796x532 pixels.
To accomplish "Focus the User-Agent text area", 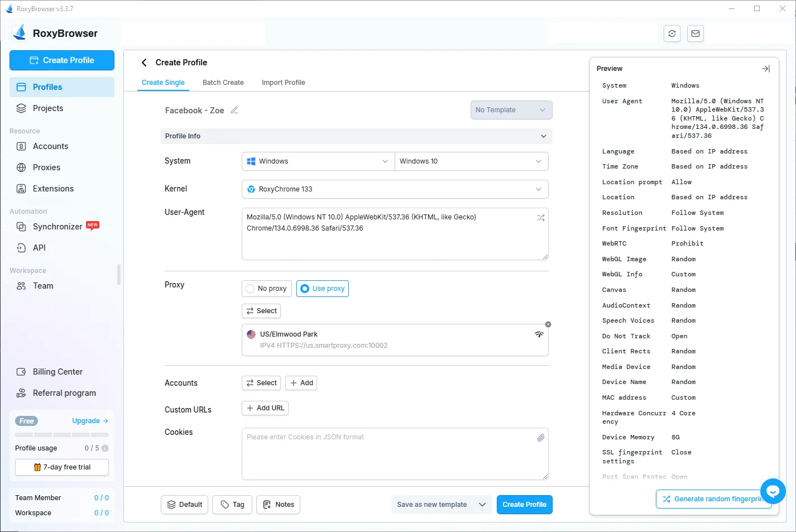I will point(395,234).
